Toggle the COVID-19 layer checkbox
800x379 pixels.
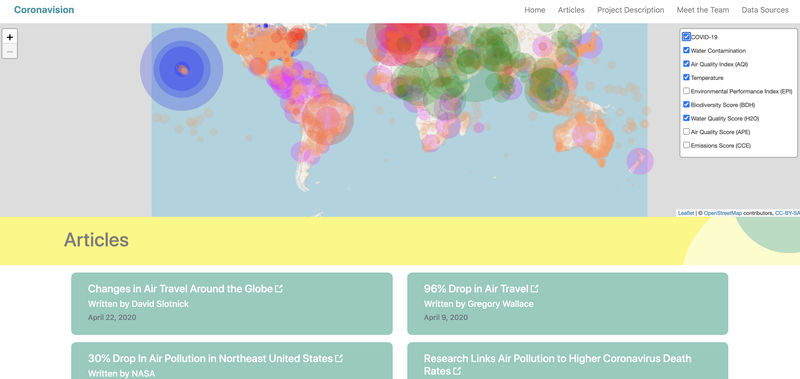(x=686, y=37)
